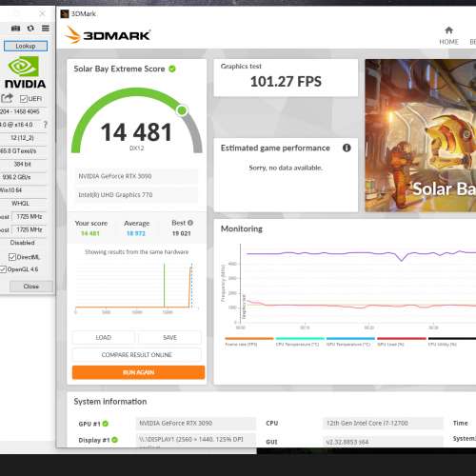The height and width of the screenshot is (476, 476).
Task: Click the teal CPU Temperature legend swatch
Action: click(x=300, y=338)
